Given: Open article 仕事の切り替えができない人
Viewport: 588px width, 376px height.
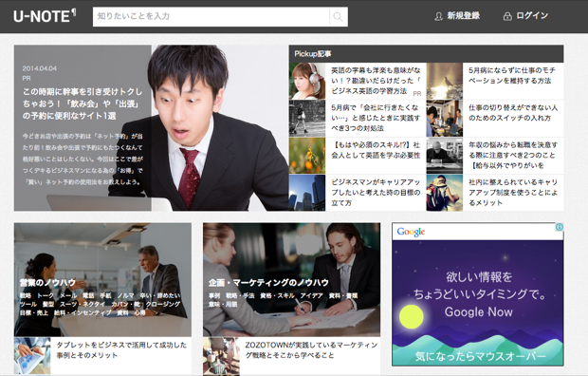Looking at the screenshot, I should click(x=513, y=113).
